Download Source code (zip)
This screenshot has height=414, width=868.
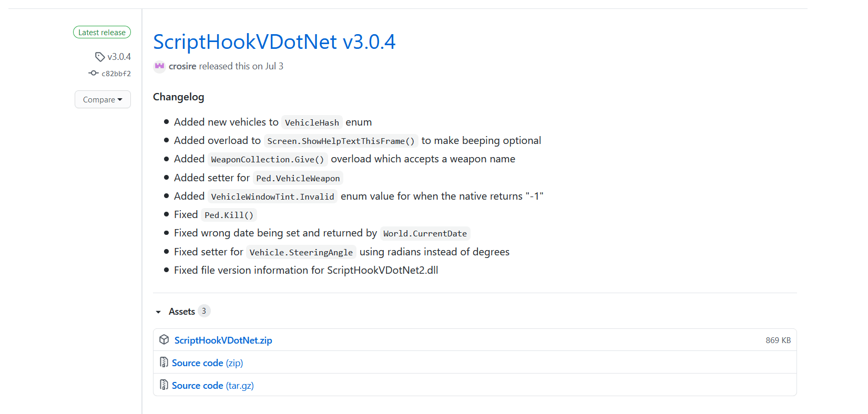pos(207,363)
